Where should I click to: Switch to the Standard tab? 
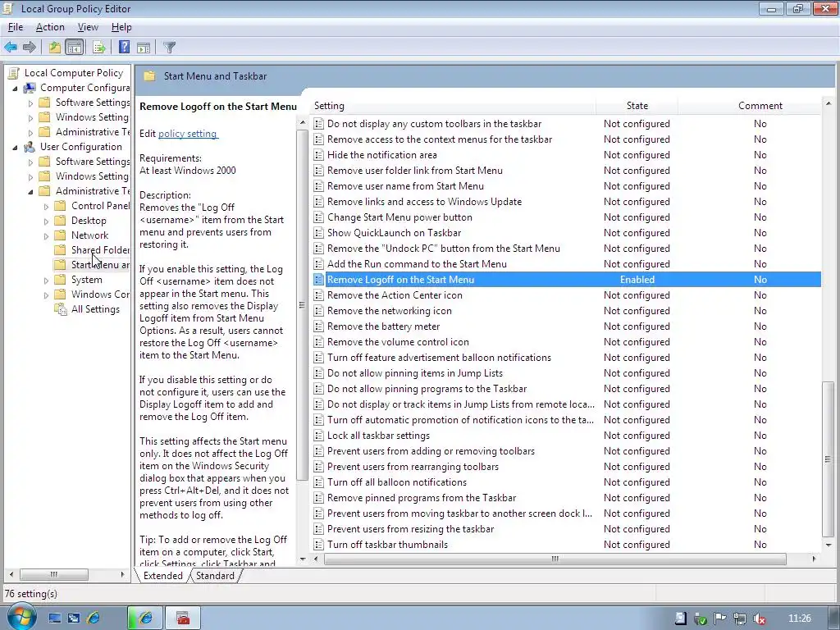coord(215,575)
